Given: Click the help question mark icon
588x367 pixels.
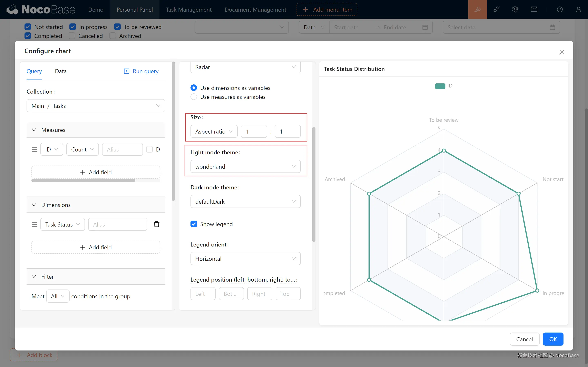Looking at the screenshot, I should coord(560,9).
